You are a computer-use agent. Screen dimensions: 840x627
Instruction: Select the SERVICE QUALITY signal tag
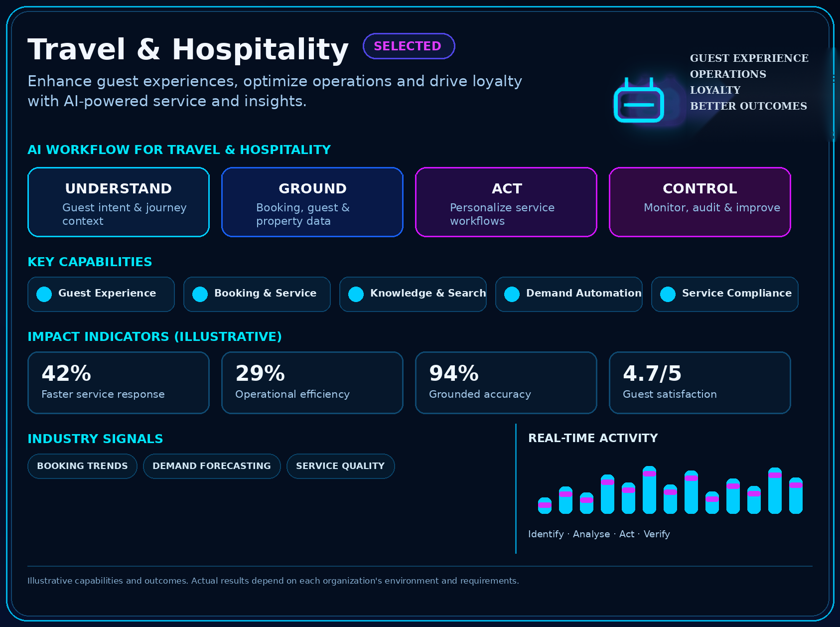click(x=341, y=466)
